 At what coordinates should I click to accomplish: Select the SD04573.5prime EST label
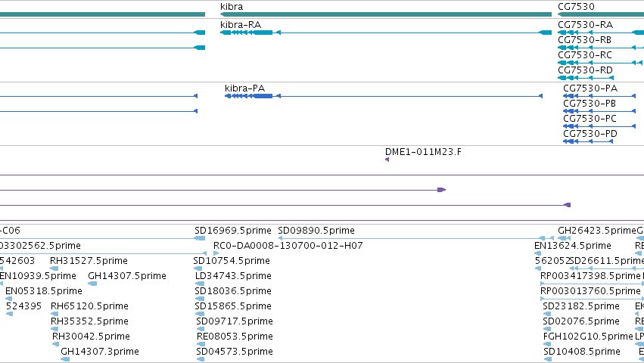(x=234, y=352)
